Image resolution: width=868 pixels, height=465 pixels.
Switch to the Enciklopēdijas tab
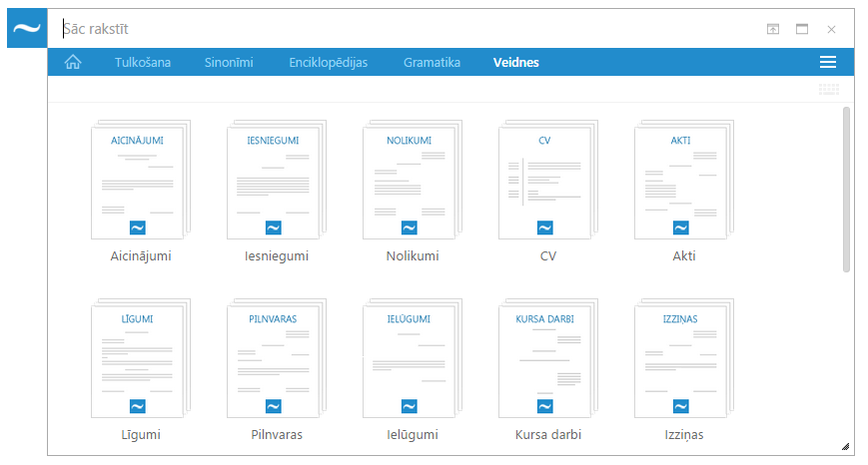329,63
